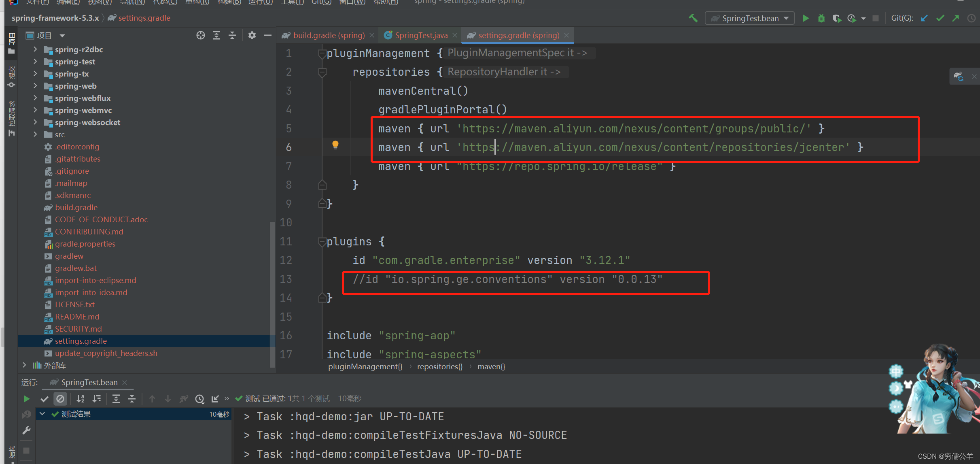The width and height of the screenshot is (980, 464).
Task: Click the green hammer build project icon
Action: pyautogui.click(x=693, y=18)
